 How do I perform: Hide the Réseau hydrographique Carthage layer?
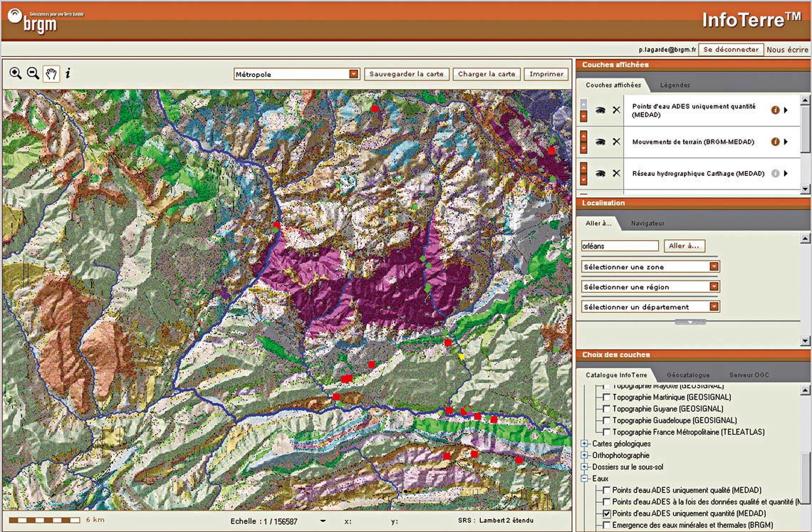600,173
